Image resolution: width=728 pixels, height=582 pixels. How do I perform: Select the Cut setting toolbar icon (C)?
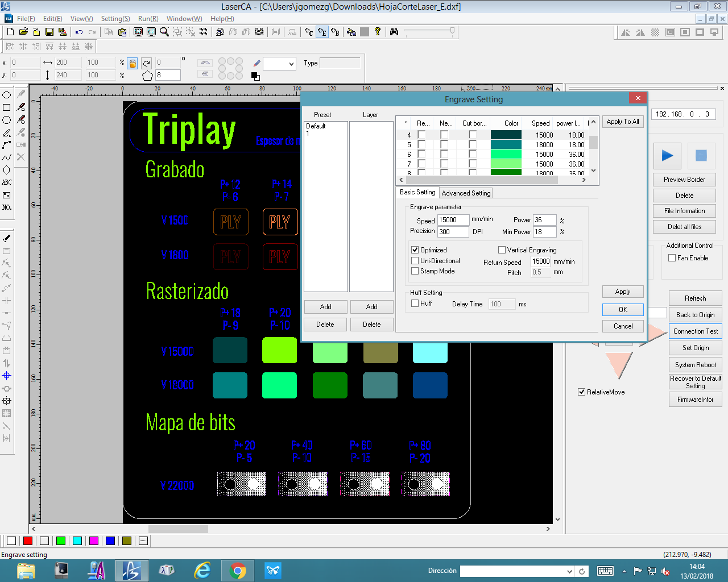tap(309, 32)
